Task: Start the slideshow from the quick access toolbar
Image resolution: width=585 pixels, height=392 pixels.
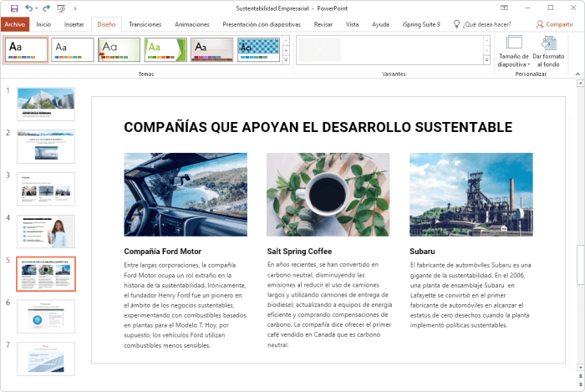Action: pyautogui.click(x=61, y=8)
